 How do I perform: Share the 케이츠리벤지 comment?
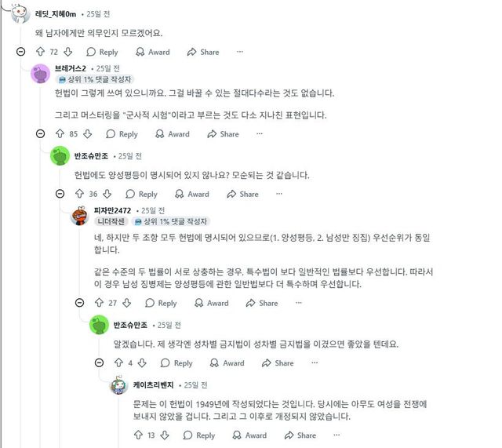click(300, 435)
